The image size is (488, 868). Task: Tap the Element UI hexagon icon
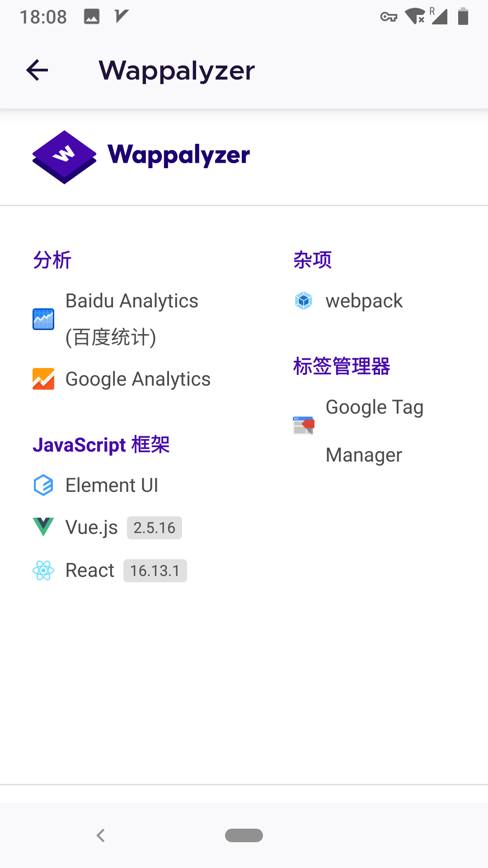(x=43, y=485)
